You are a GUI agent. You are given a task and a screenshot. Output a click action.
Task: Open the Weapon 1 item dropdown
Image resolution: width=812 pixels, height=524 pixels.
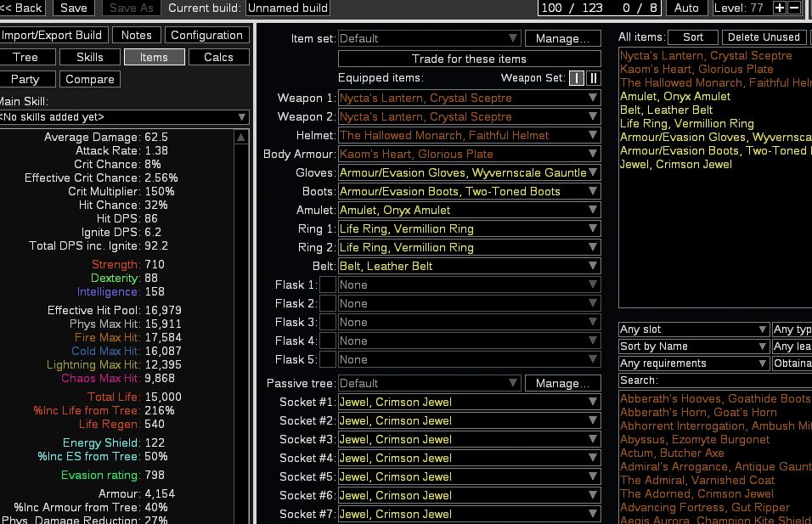pyautogui.click(x=469, y=98)
